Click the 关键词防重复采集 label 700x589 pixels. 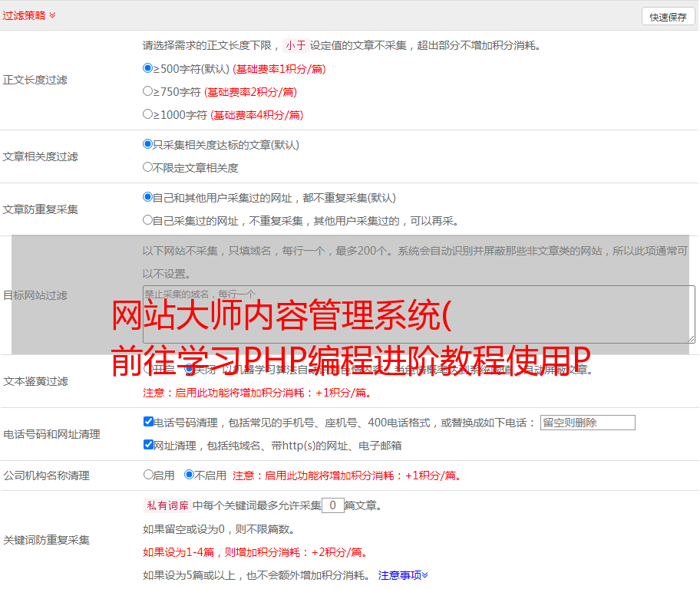point(46,540)
